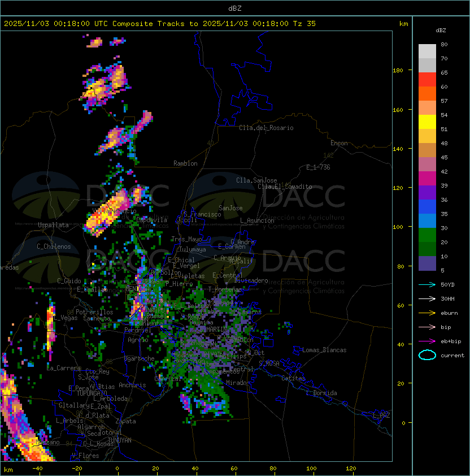Click the 'Clla.del_Rosario' map label
The width and height of the screenshot is (470, 476).
coord(266,128)
